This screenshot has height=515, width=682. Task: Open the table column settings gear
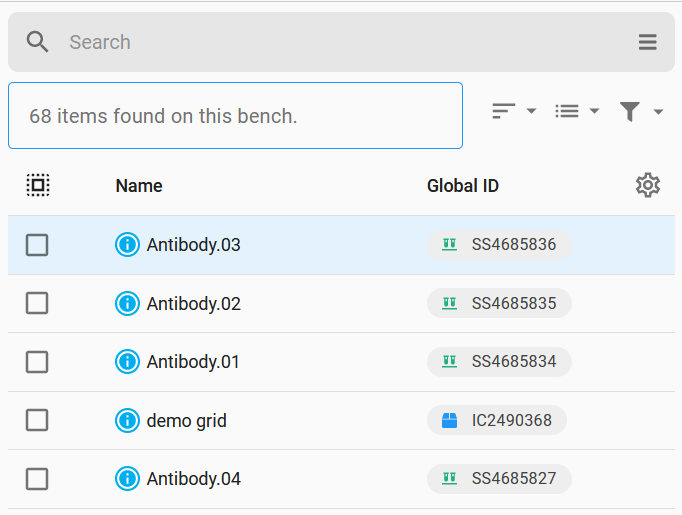648,186
